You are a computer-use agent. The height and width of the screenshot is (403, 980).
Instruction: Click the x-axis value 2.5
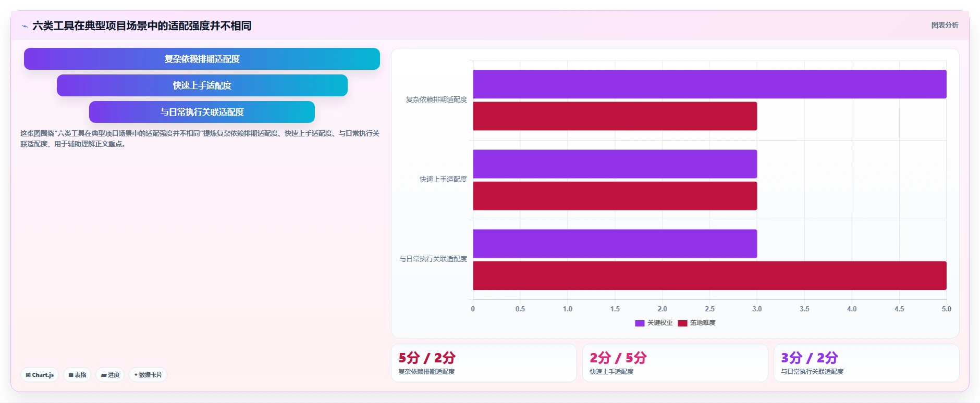pos(709,309)
